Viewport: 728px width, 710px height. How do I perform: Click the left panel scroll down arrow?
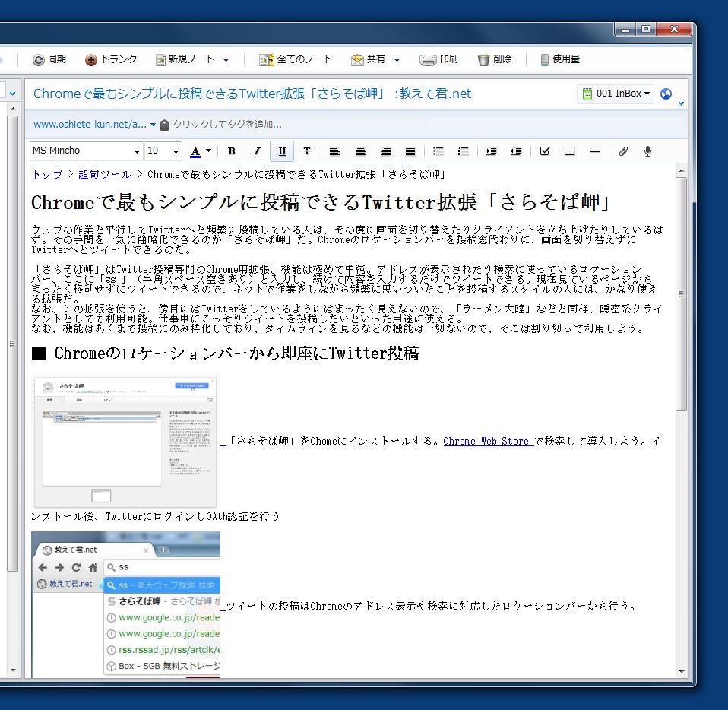[x=13, y=670]
